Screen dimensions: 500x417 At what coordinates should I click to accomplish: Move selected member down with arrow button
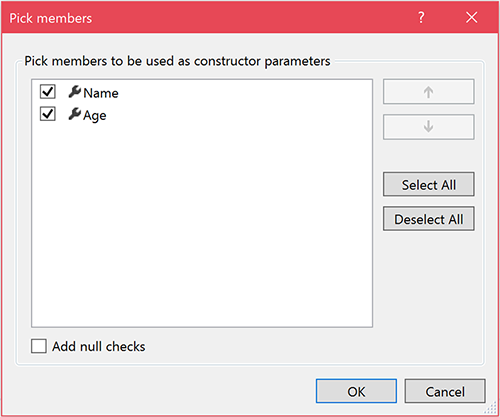pyautogui.click(x=428, y=127)
